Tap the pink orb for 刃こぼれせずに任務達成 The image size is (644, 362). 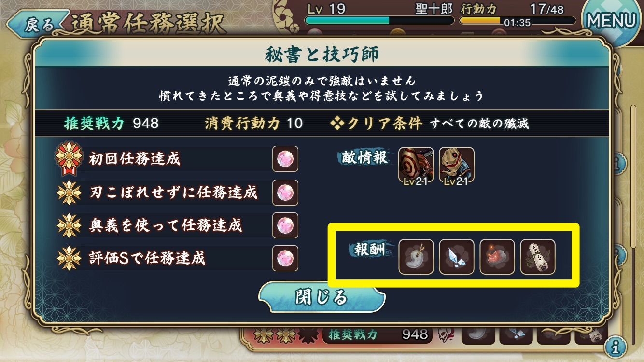point(285,192)
